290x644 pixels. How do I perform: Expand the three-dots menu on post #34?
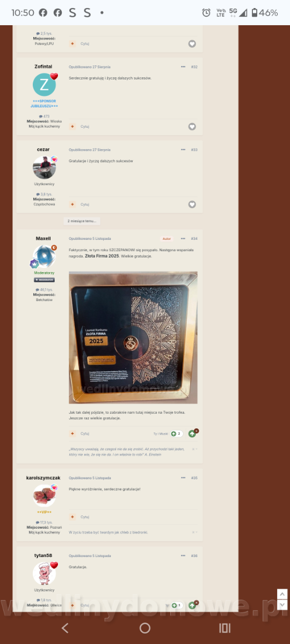(x=183, y=238)
